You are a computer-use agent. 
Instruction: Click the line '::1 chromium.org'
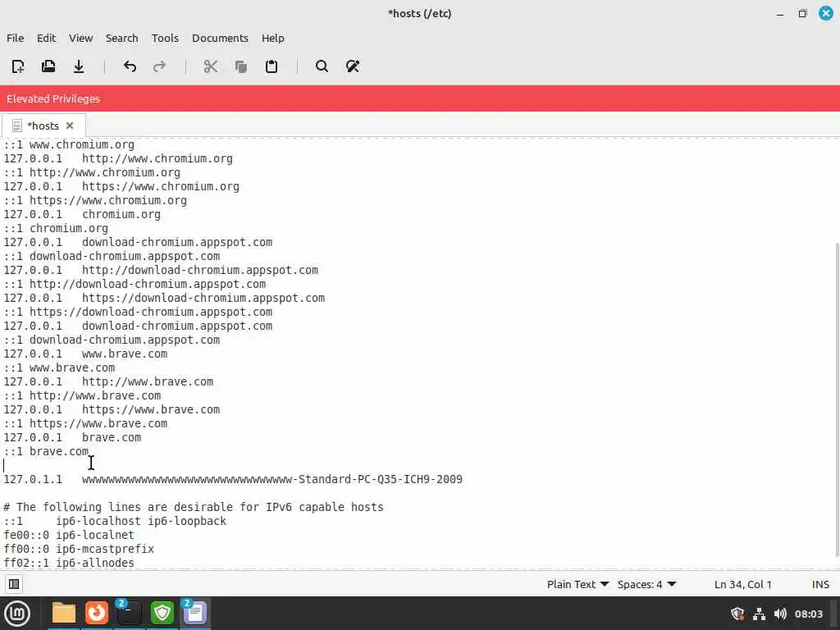(x=56, y=228)
